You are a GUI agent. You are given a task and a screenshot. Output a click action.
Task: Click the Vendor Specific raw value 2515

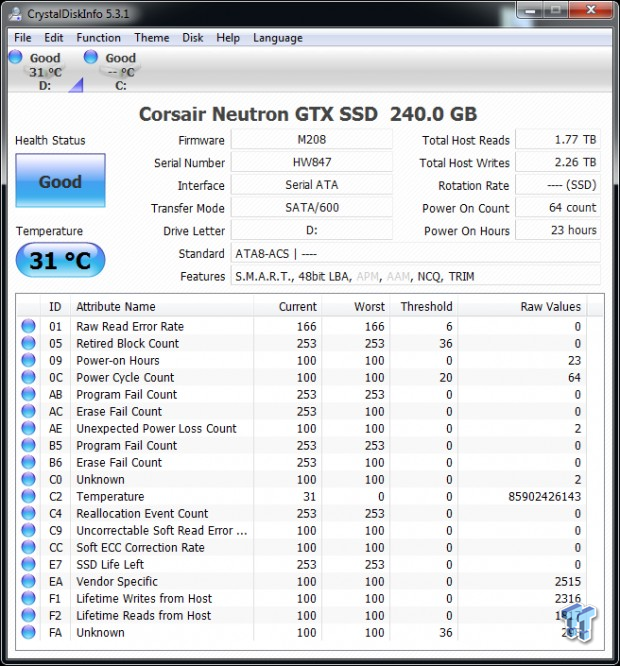(x=568, y=581)
